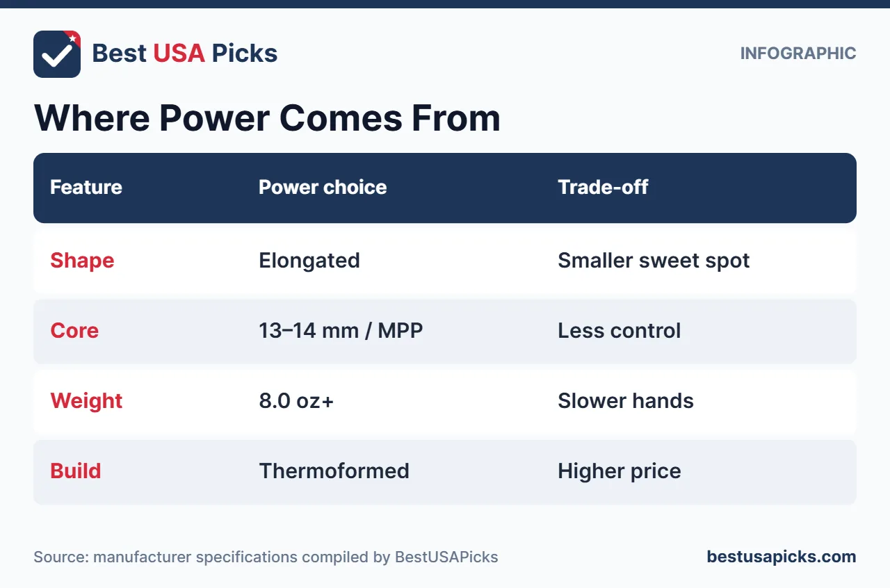Open the bestusapicks.com link

782,557
